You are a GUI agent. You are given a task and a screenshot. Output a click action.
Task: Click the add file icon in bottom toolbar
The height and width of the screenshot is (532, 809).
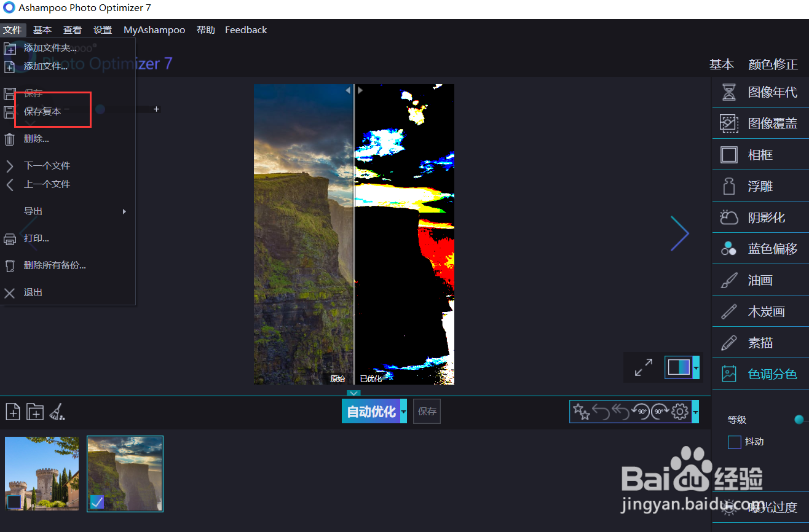point(13,412)
